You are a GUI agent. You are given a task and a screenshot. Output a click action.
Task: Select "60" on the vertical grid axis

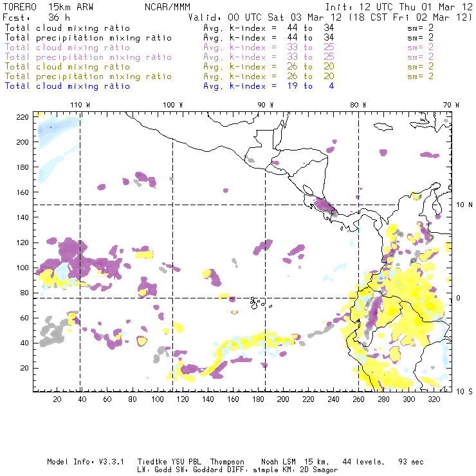24,318
